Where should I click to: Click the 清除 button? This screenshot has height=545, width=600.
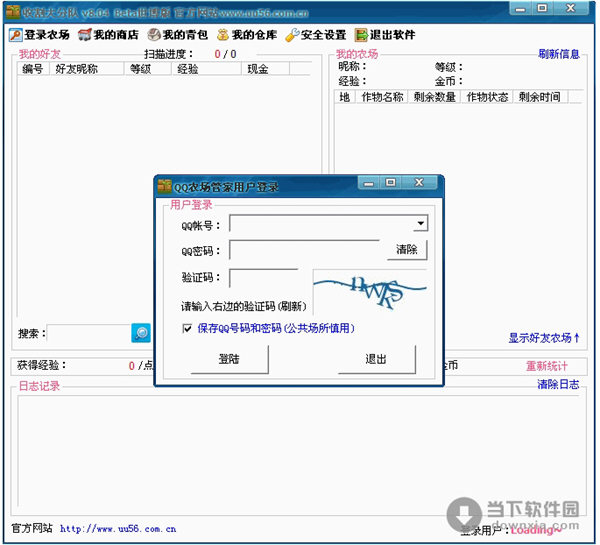(407, 250)
